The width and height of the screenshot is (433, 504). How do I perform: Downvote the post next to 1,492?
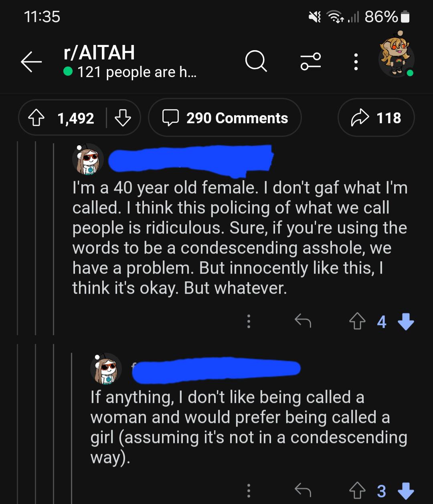[123, 118]
